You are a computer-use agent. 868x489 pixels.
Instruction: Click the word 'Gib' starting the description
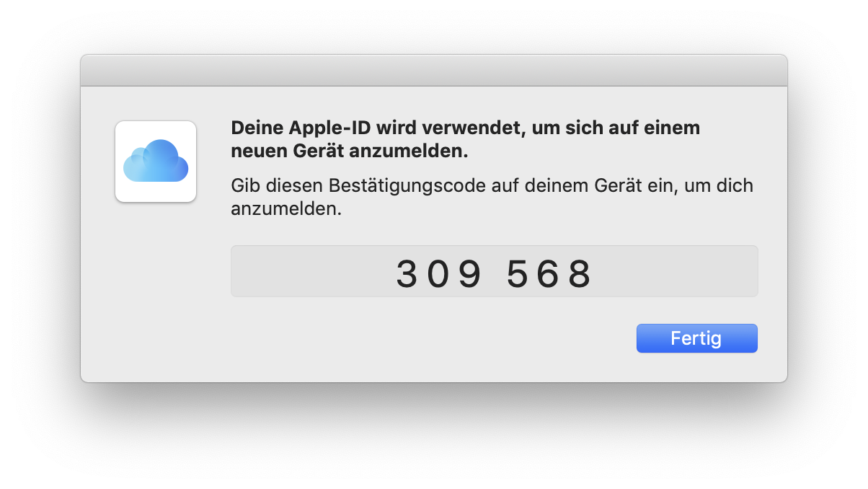tap(243, 186)
